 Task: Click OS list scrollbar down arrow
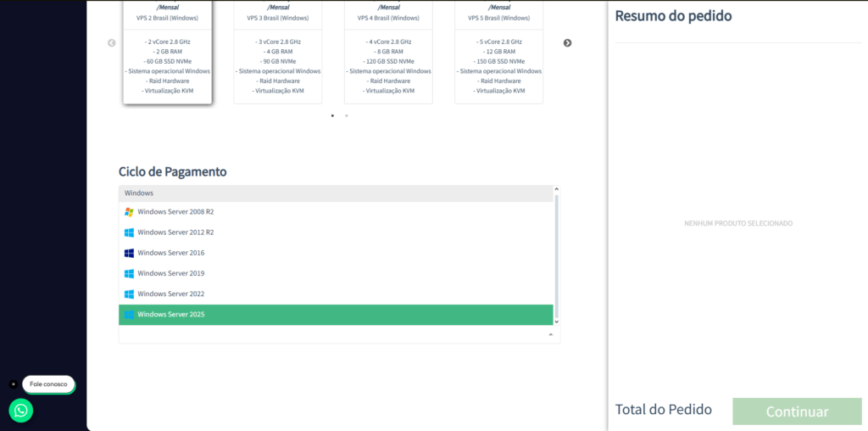(x=557, y=322)
